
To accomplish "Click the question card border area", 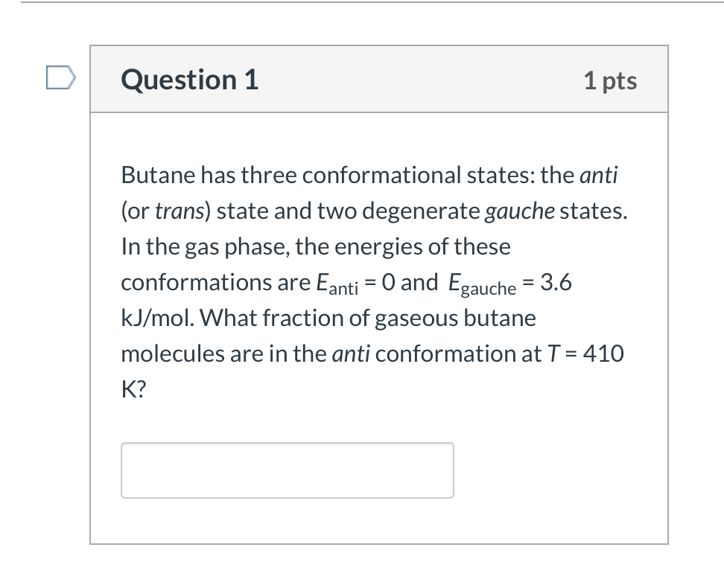I will (x=92, y=298).
